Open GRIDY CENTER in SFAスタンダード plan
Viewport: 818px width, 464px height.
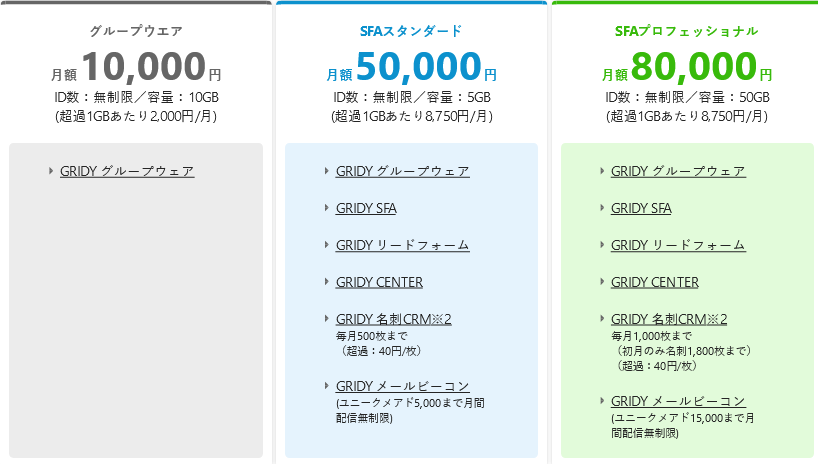pyautogui.click(x=379, y=282)
